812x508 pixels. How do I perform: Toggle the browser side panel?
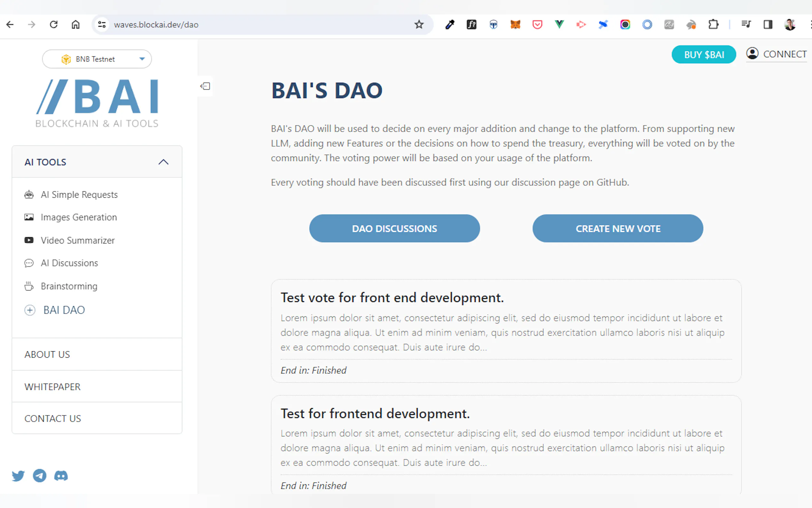coord(768,25)
